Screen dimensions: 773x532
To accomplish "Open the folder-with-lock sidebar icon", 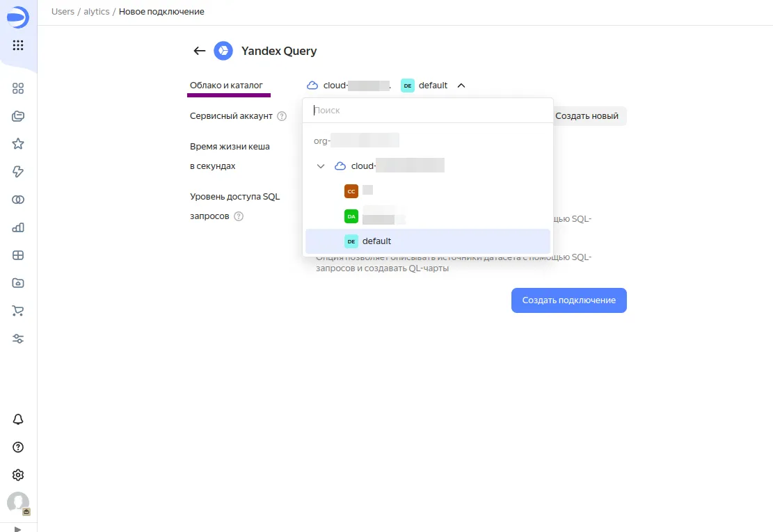I will tap(18, 283).
